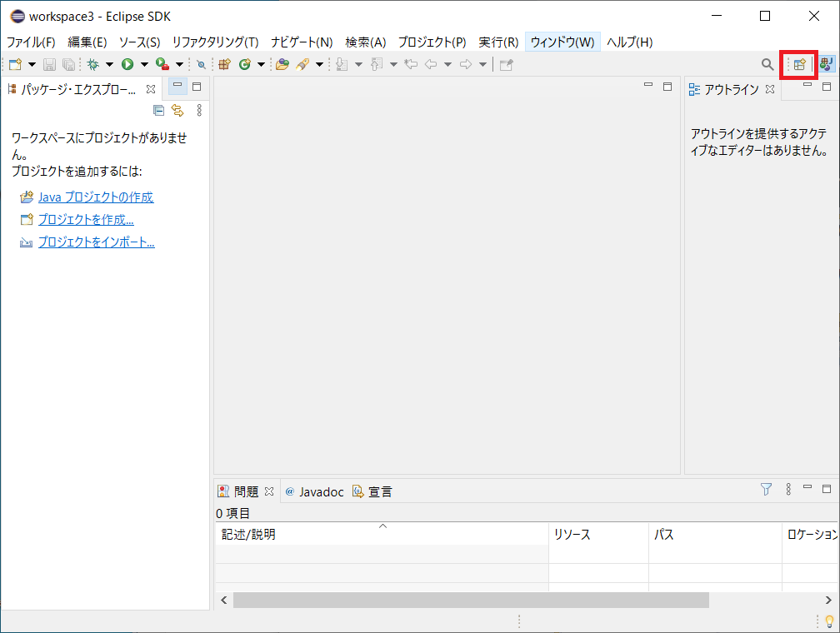Screen dimensions: 840x633
Task: Open the 検索(A) menu
Action: (365, 42)
